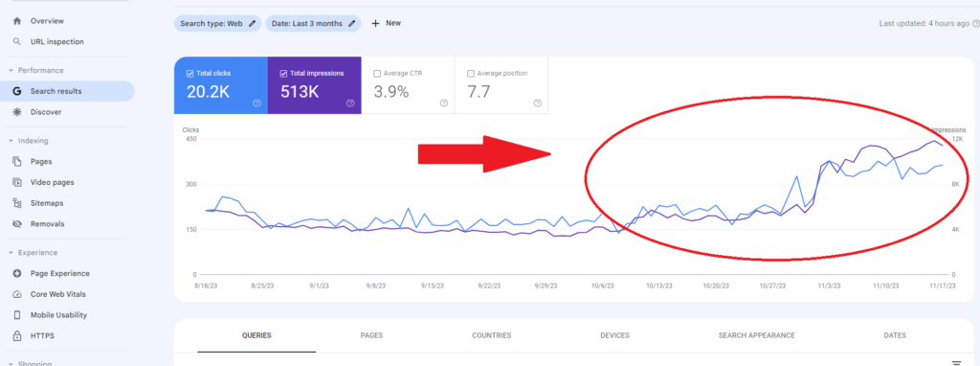Viewport: 980px width, 366px height.
Task: Enable the Average CTR checkbox
Action: tap(377, 73)
